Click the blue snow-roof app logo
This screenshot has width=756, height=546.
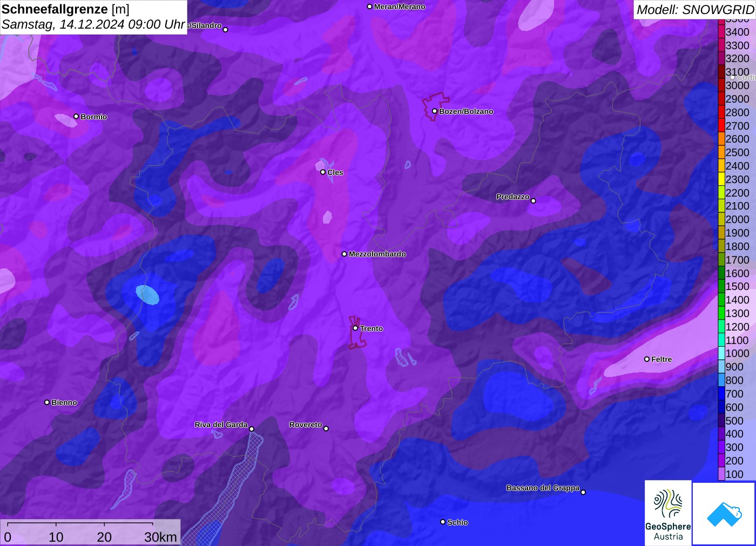coord(724,514)
